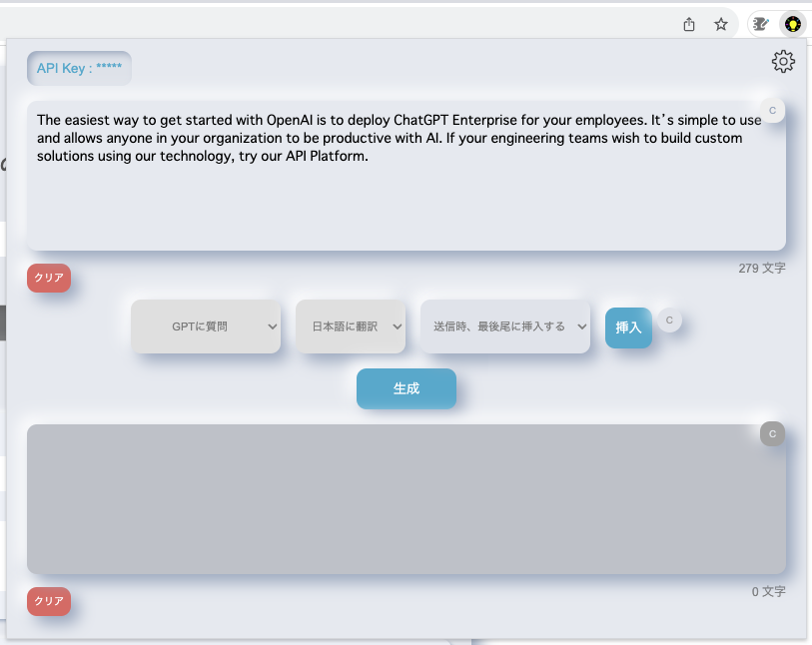Click the 0 文字 output character counter
This screenshot has height=645, width=812.
pyautogui.click(x=768, y=592)
